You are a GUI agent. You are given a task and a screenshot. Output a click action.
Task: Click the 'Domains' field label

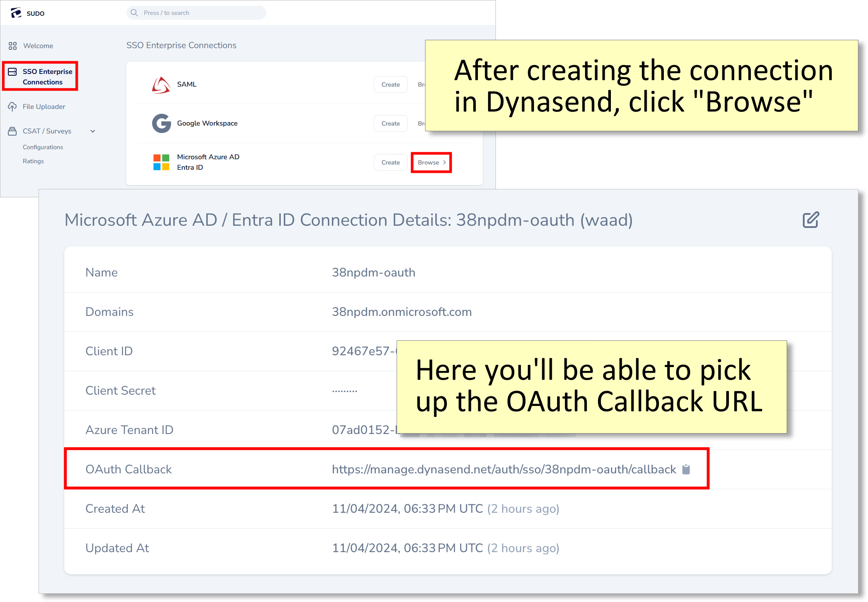(x=109, y=312)
